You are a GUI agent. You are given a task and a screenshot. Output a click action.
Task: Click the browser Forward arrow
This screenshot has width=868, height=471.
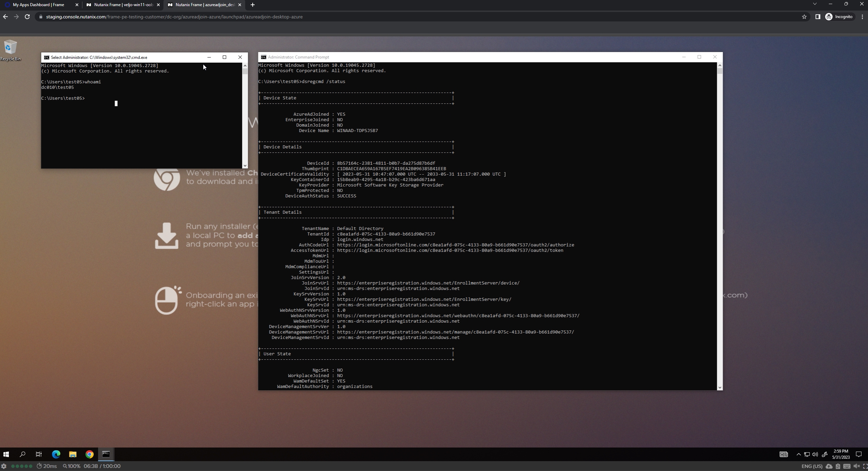coord(16,17)
